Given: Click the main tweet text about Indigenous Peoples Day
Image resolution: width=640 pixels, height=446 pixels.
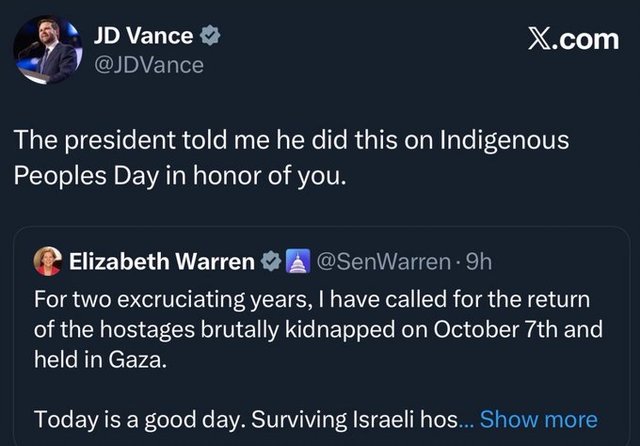Looking at the screenshot, I should pyautogui.click(x=292, y=157).
